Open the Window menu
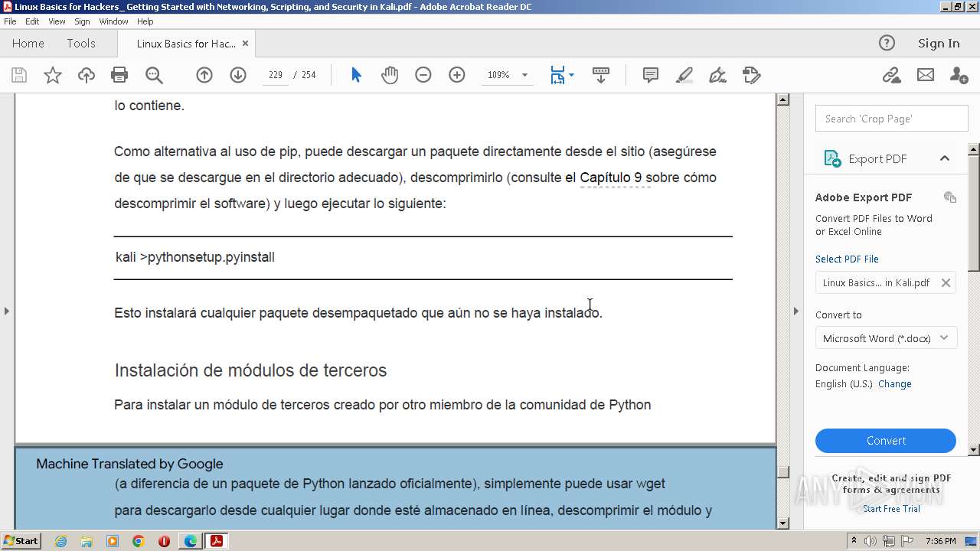The height and width of the screenshot is (551, 980). tap(113, 21)
